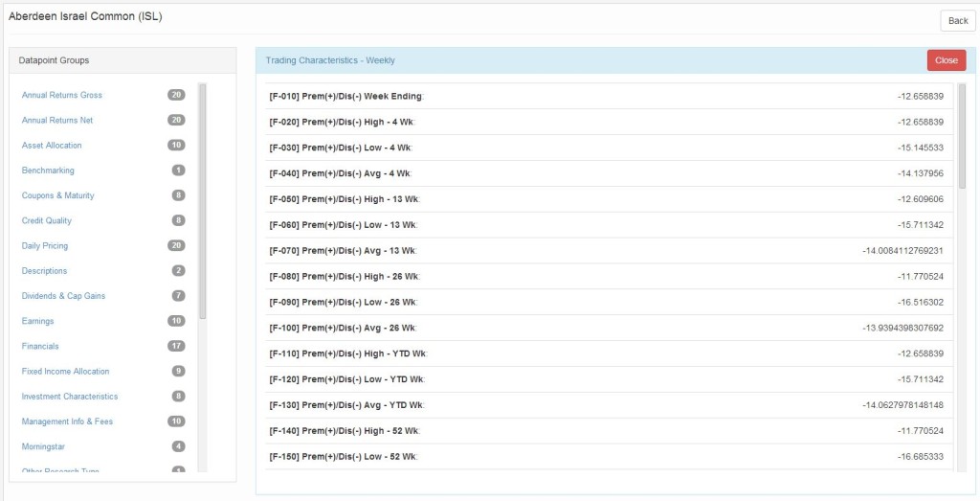The width and height of the screenshot is (980, 501).
Task: Open the Earnings group
Action: (38, 321)
